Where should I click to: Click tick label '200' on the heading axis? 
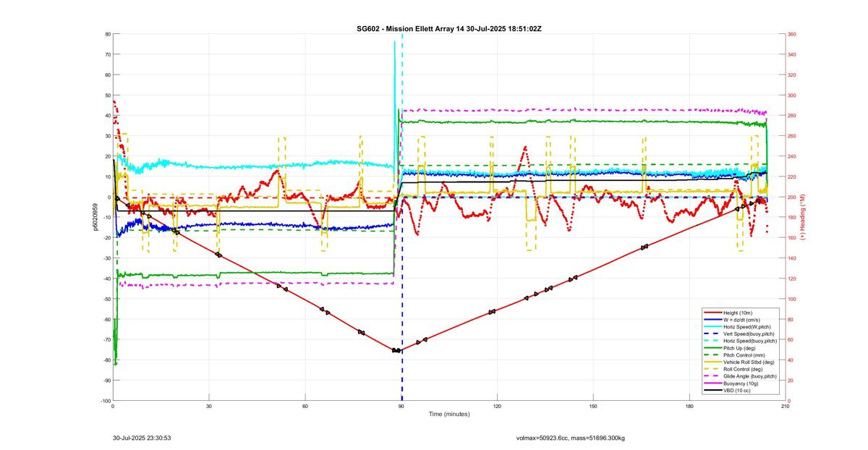(792, 197)
